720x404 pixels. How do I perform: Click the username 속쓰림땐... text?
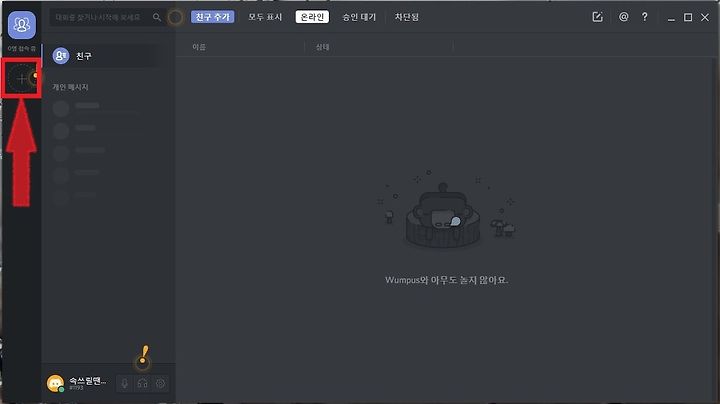[87, 381]
